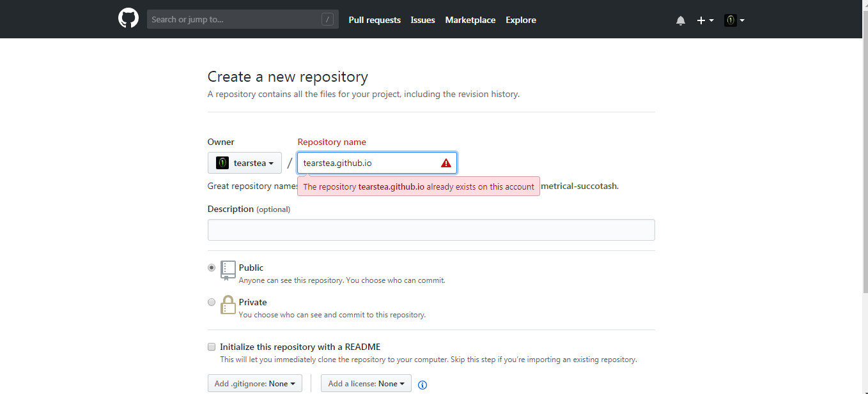Click the 'Anyone can see this repository' text
Viewport: 868px width, 394px height.
[x=342, y=280]
